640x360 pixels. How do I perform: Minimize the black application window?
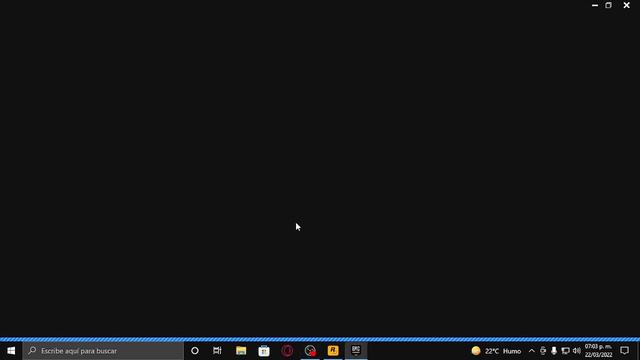click(595, 5)
